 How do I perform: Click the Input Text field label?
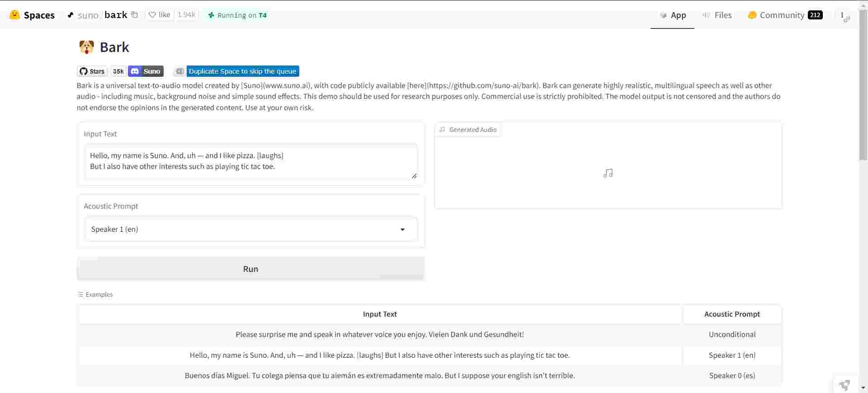[100, 134]
